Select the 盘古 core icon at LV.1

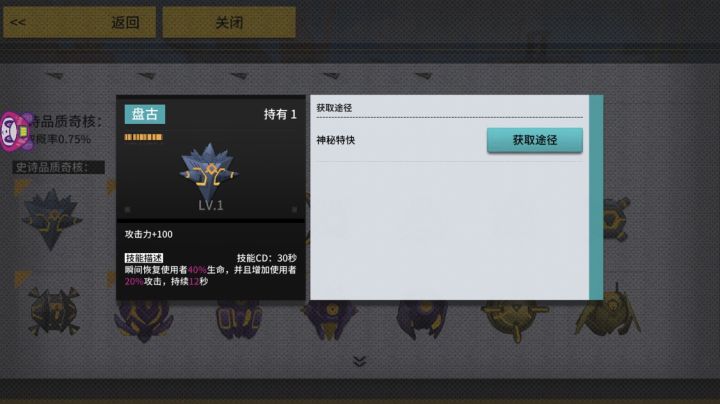(x=210, y=172)
